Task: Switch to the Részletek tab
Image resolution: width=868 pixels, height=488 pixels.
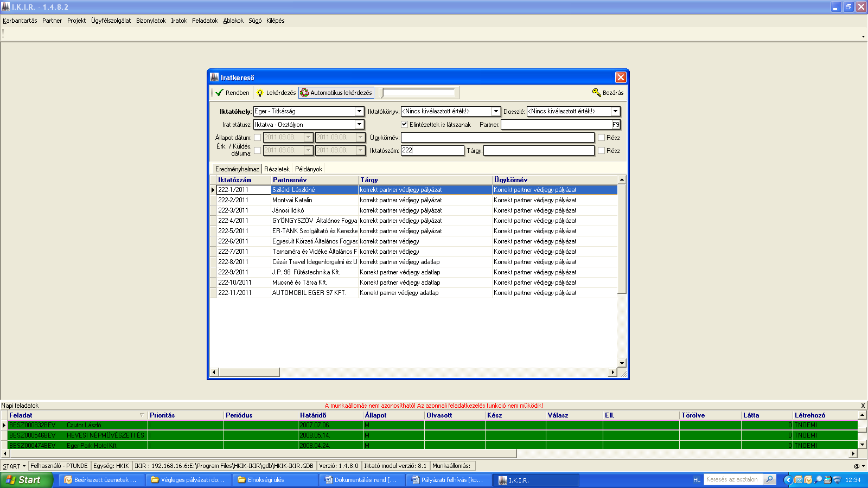Action: pos(277,169)
